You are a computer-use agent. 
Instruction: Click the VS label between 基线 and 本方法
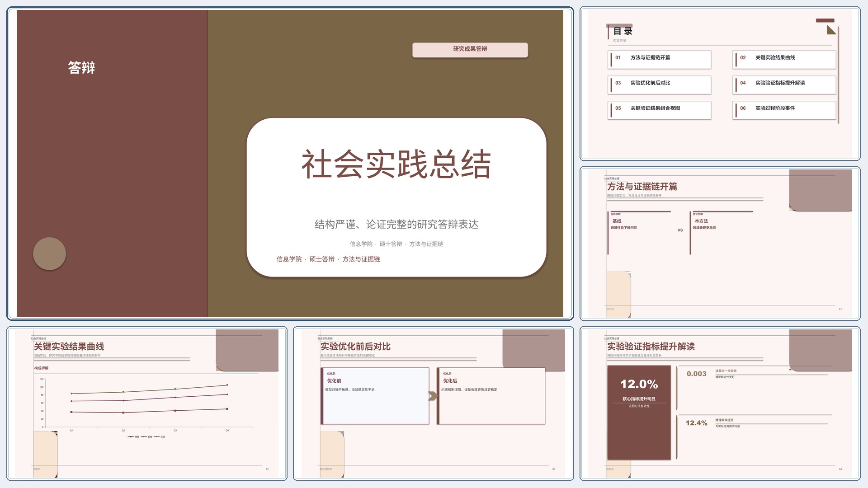(x=680, y=230)
